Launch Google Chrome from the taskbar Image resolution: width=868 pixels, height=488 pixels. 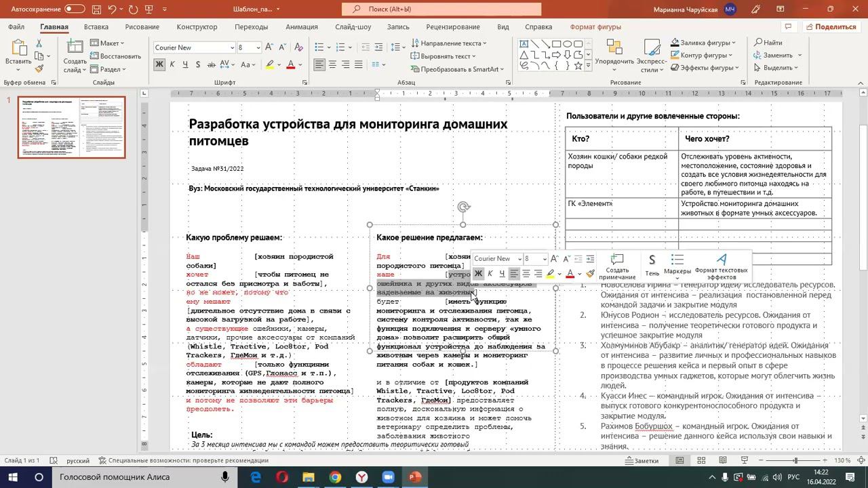[x=335, y=477]
